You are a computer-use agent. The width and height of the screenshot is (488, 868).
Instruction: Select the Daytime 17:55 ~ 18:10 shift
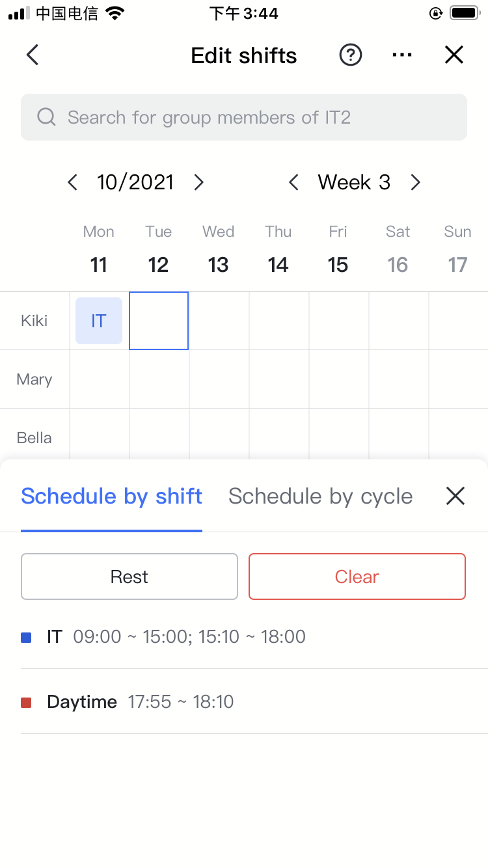coord(140,702)
